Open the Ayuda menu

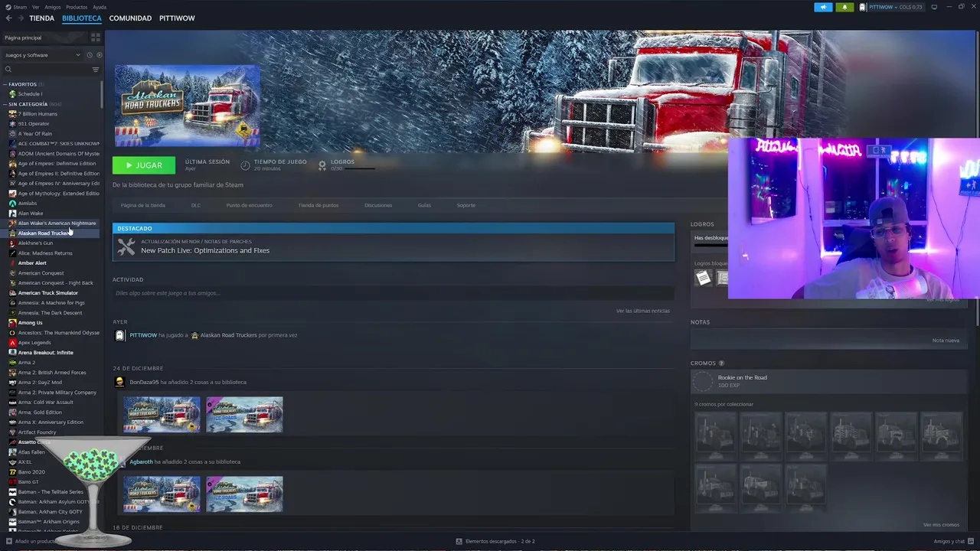click(100, 7)
